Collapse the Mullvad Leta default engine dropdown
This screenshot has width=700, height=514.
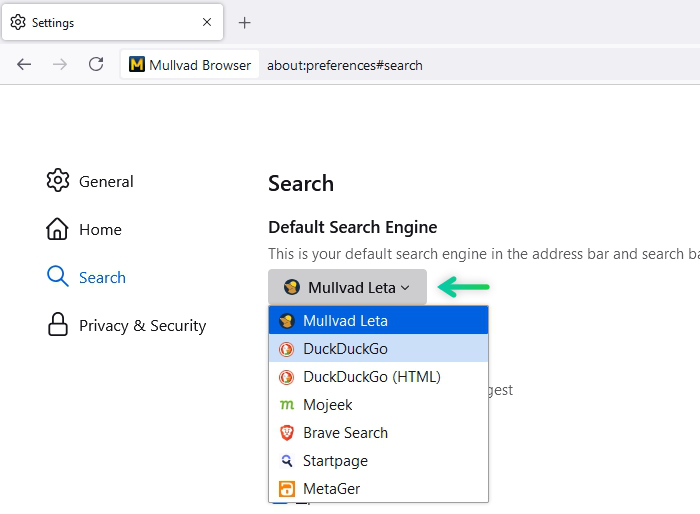coord(347,287)
